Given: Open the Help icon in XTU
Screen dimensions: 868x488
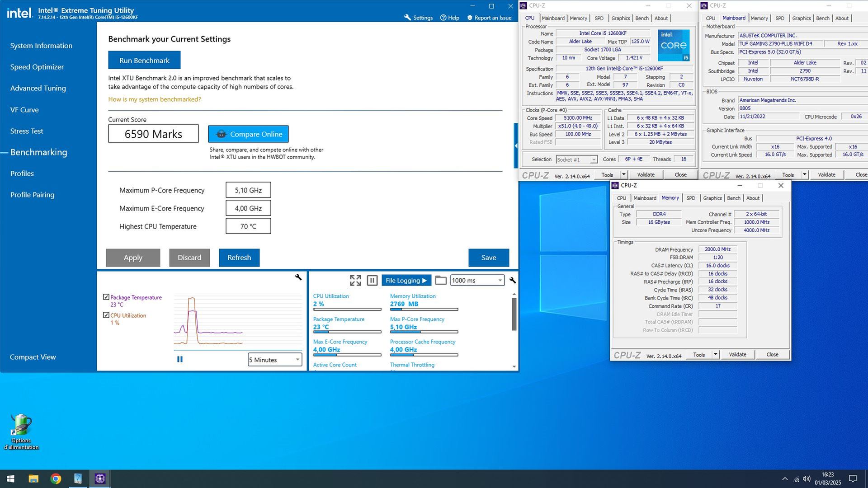Looking at the screenshot, I should click(x=443, y=18).
